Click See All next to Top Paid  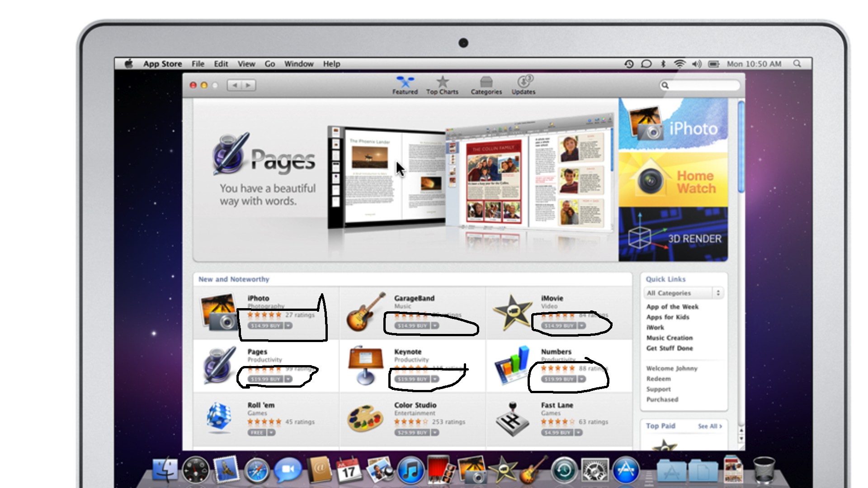click(x=709, y=426)
